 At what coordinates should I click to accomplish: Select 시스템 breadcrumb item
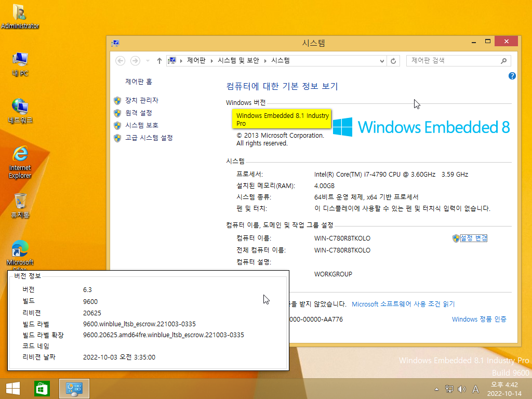coord(280,61)
